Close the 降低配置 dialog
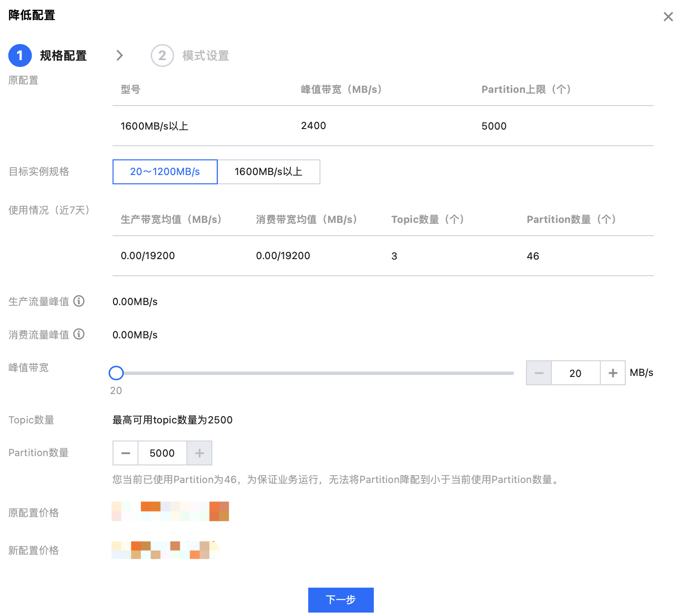683x616 pixels. pyautogui.click(x=668, y=17)
